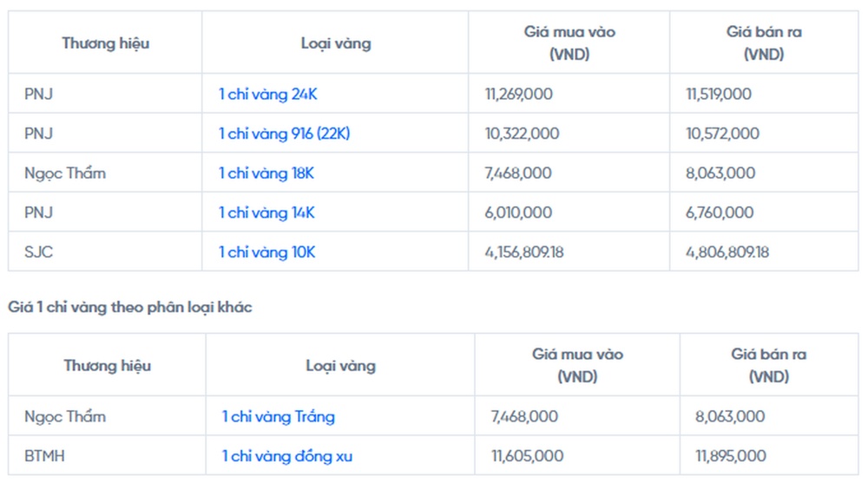Select the 11,519,000 sell price cell
Screen dimensions: 868x483
764,94
